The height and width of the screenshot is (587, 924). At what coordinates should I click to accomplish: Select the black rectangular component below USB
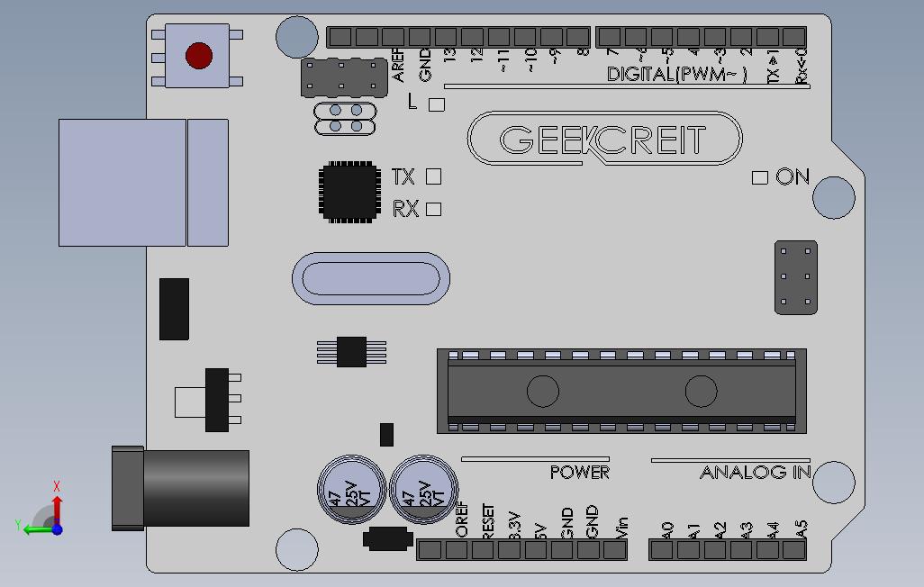tap(175, 310)
